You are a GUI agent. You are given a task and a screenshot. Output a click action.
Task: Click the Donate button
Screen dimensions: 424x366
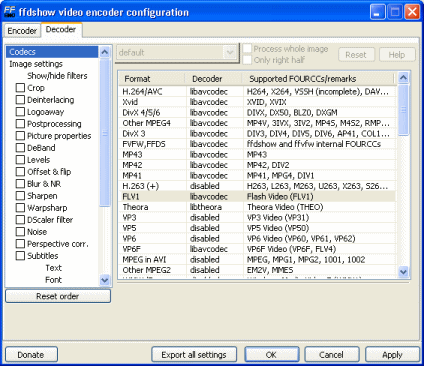(x=31, y=355)
